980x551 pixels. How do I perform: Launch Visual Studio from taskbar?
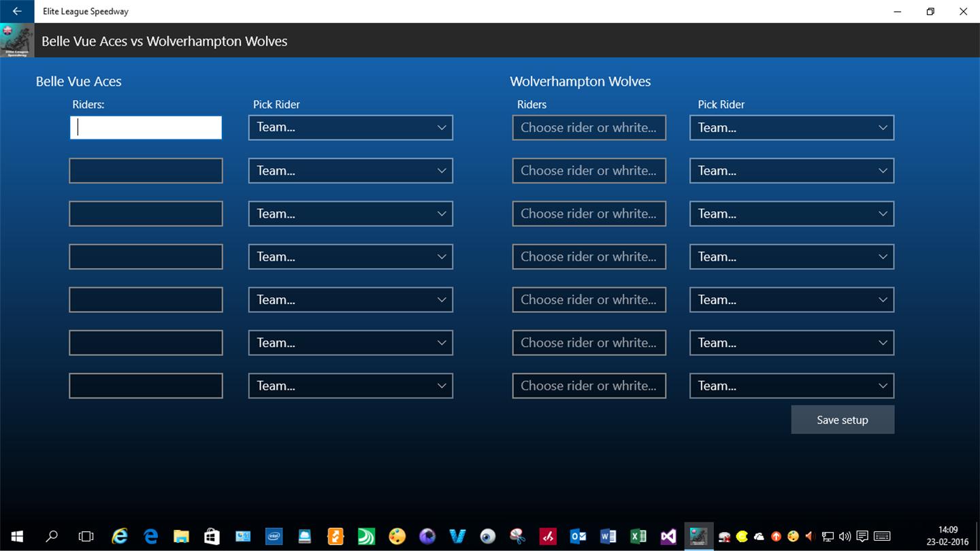click(x=669, y=537)
